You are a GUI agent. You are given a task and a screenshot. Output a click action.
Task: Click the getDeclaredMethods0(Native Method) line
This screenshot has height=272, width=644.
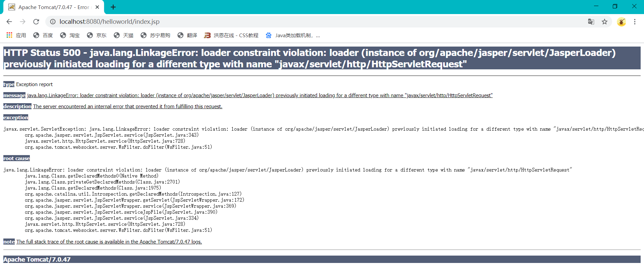coord(92,176)
